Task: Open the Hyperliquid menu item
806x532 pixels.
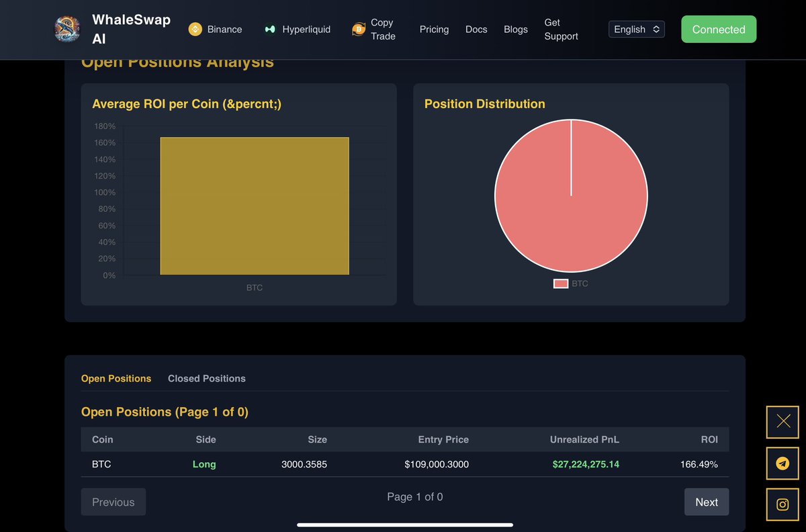Action: tap(306, 29)
